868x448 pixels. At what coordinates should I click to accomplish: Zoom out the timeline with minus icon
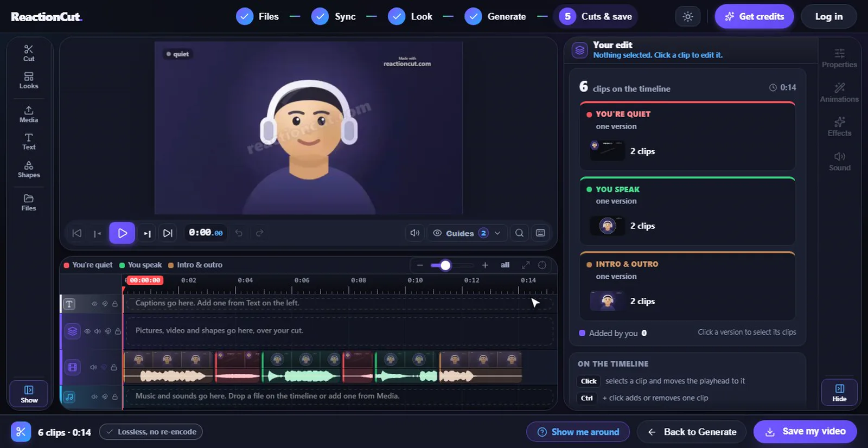[420, 265]
